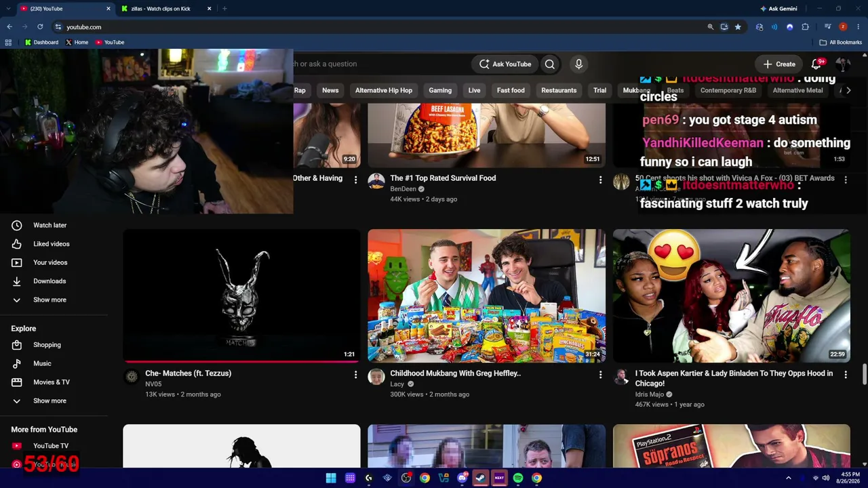
Task: Click the Create button
Action: click(779, 64)
